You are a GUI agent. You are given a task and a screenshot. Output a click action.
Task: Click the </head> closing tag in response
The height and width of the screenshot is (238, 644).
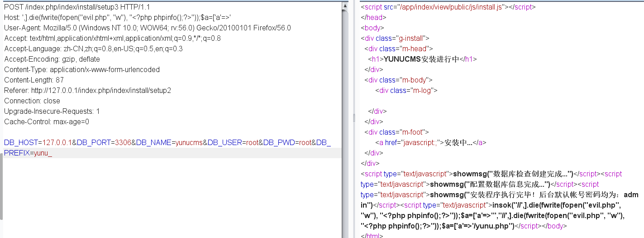pyautogui.click(x=373, y=18)
